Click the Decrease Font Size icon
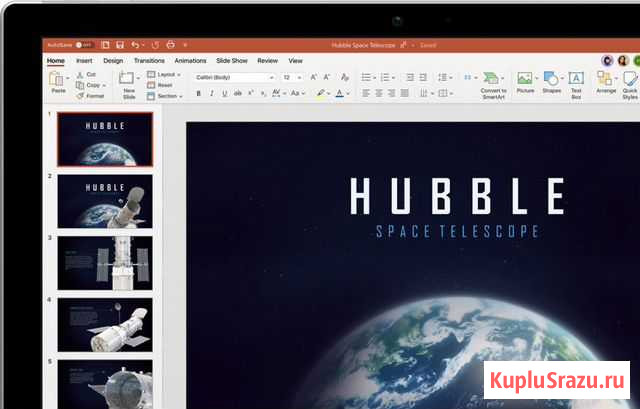Screen dimensions: 640x409 [327, 77]
